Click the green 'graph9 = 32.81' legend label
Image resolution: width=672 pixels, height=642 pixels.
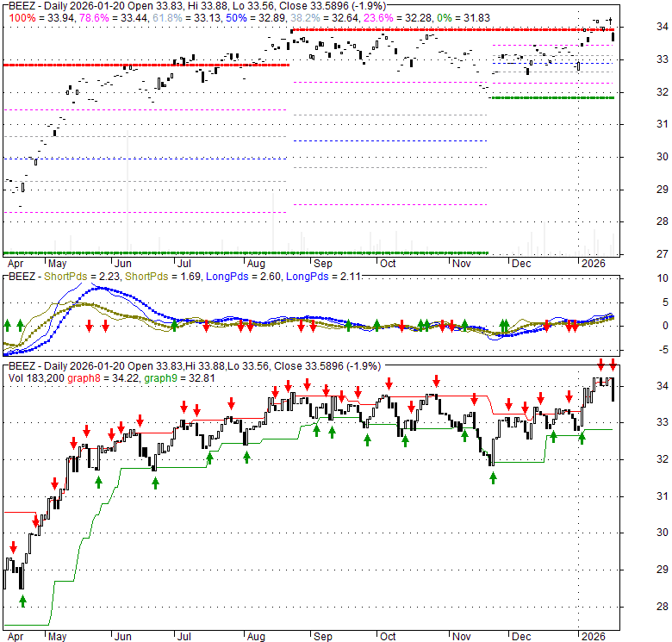tap(171, 377)
